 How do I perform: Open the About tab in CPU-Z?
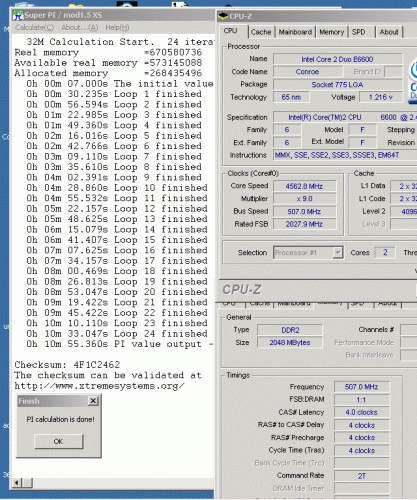(x=389, y=32)
